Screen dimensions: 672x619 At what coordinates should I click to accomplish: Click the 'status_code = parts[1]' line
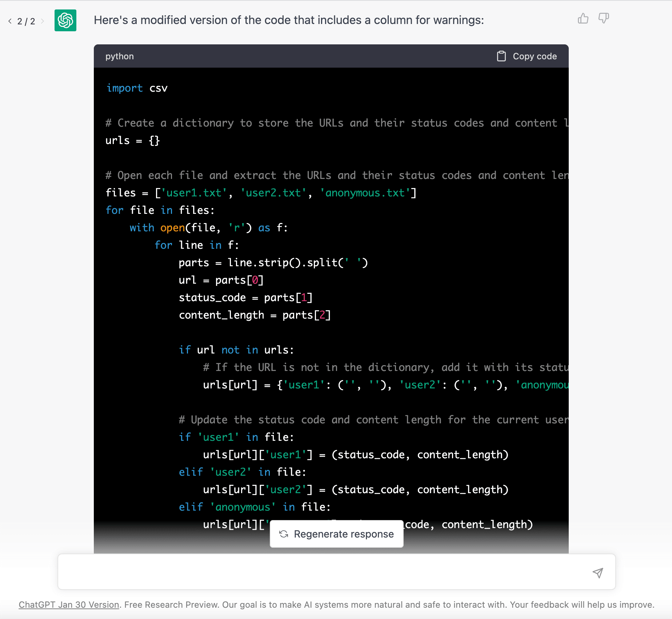tap(246, 298)
